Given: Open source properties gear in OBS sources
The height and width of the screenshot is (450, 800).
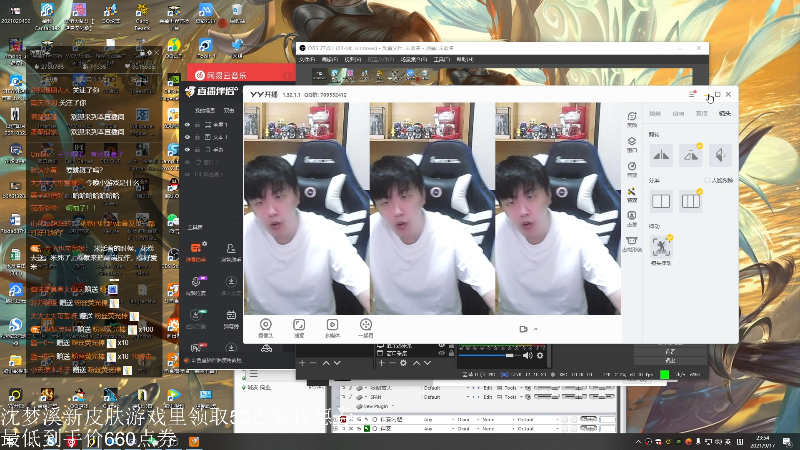Looking at the screenshot, I should click(x=403, y=363).
